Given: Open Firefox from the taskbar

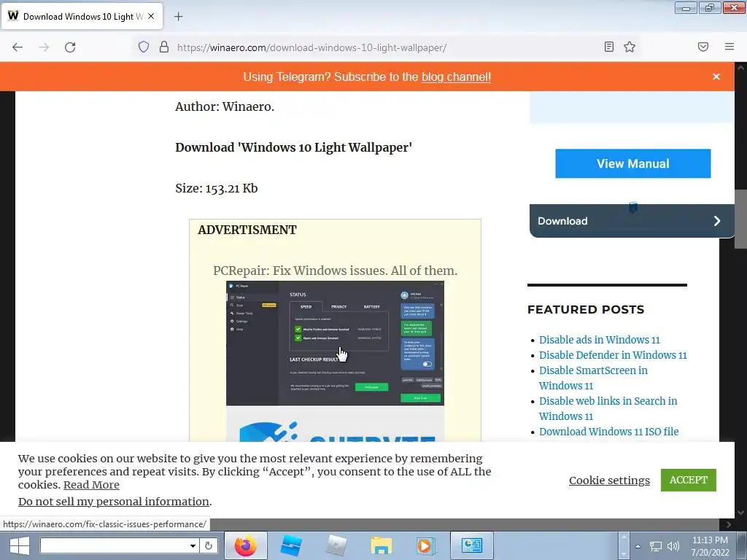Looking at the screenshot, I should pyautogui.click(x=246, y=545).
